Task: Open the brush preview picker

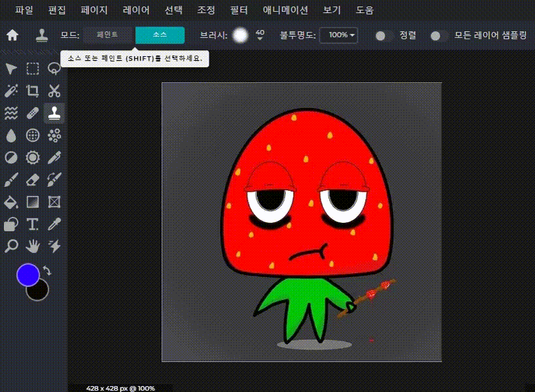Action: (240, 35)
